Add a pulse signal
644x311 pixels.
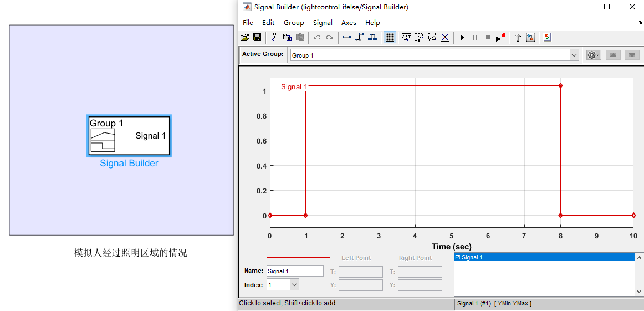(x=372, y=37)
